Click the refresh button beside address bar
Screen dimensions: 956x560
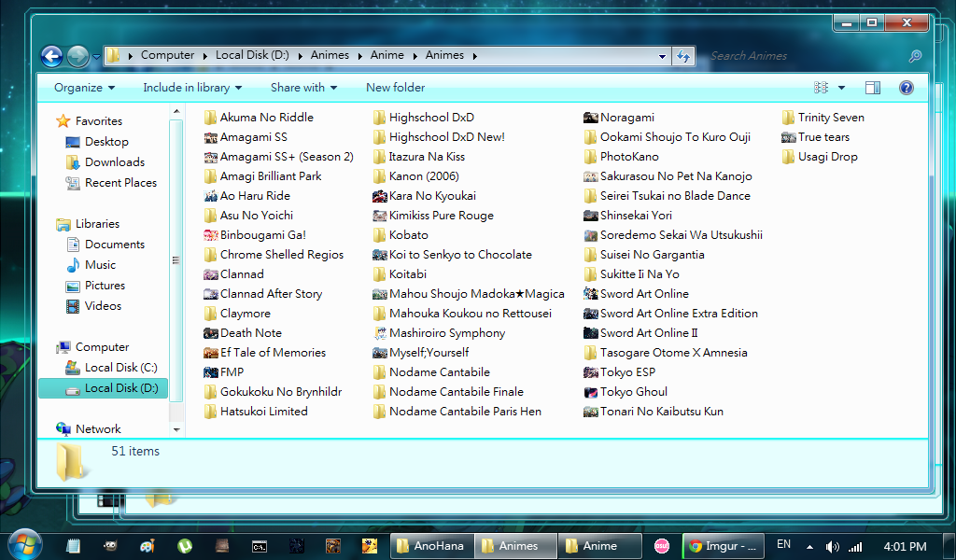683,56
